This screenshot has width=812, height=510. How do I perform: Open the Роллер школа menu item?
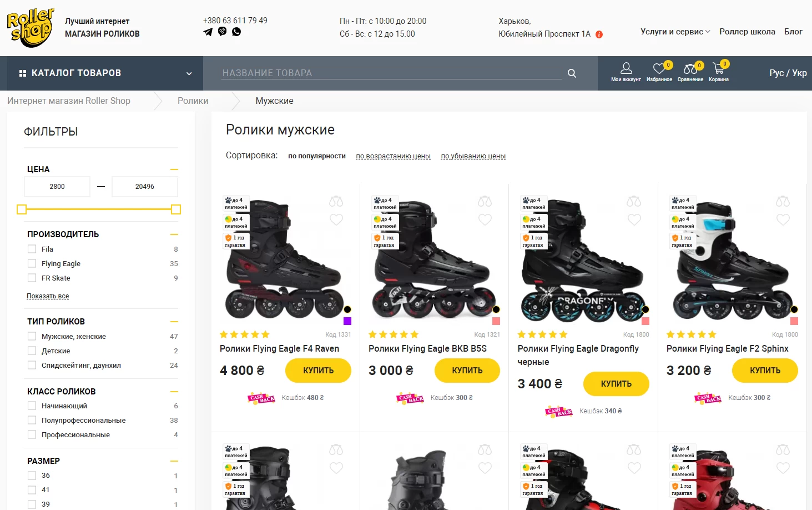click(x=747, y=32)
